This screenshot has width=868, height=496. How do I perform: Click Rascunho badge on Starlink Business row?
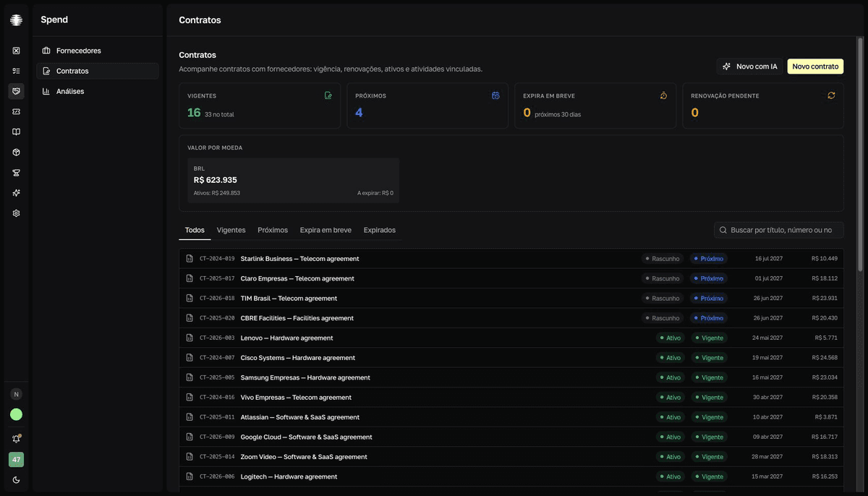click(663, 259)
